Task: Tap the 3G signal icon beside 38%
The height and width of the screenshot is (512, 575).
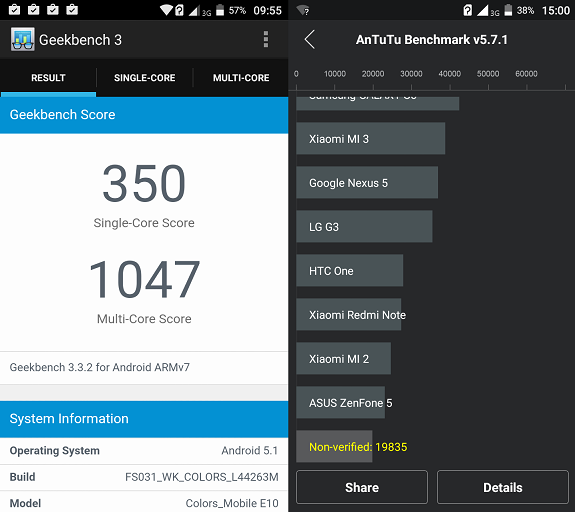Action: pos(488,11)
